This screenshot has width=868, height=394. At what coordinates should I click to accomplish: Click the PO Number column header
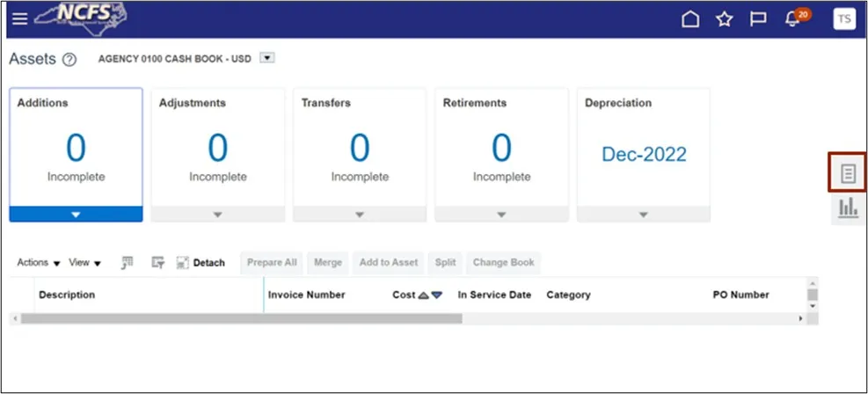[x=740, y=295]
